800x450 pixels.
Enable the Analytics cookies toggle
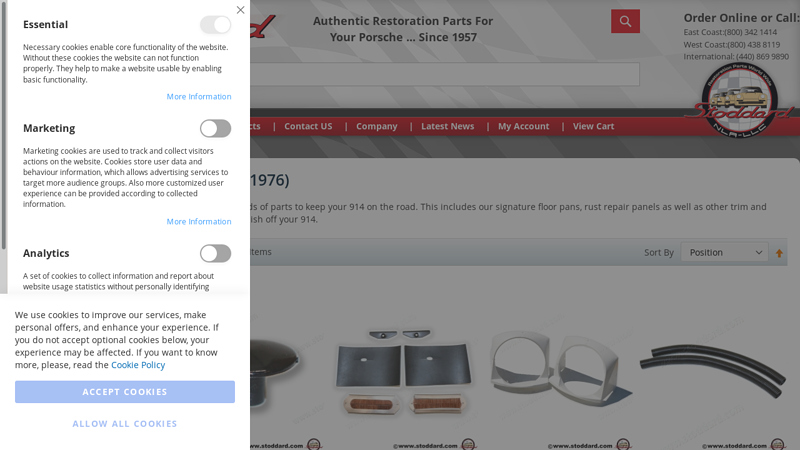click(x=215, y=253)
